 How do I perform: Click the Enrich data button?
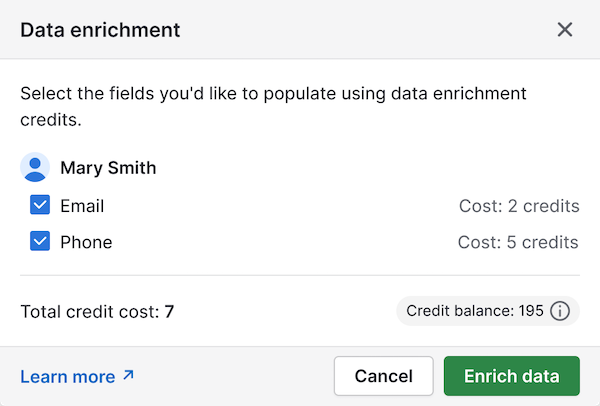pos(511,376)
